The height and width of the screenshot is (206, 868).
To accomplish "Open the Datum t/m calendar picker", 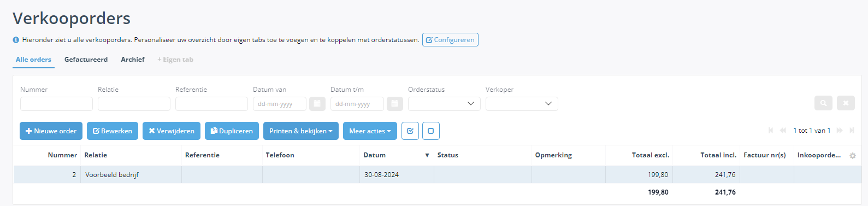I will [395, 104].
